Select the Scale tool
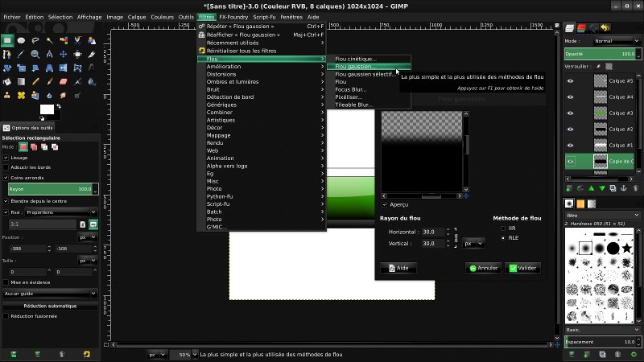Viewport: 644px width, 362px height. point(22,68)
